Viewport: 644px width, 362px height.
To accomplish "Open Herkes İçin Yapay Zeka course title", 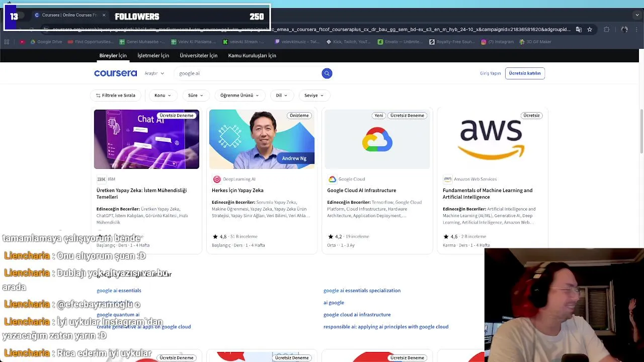I will coord(237,191).
